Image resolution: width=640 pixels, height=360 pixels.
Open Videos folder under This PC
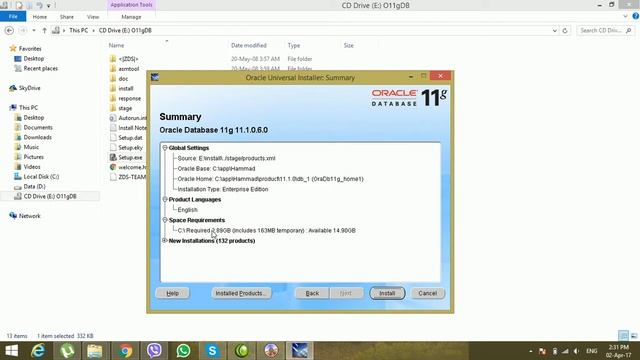tap(32, 167)
